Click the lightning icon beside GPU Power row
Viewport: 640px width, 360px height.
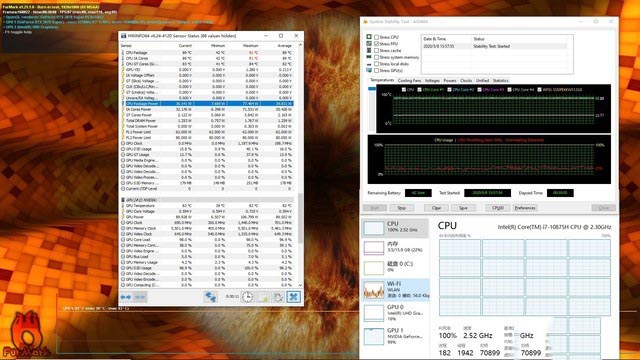coord(123,217)
